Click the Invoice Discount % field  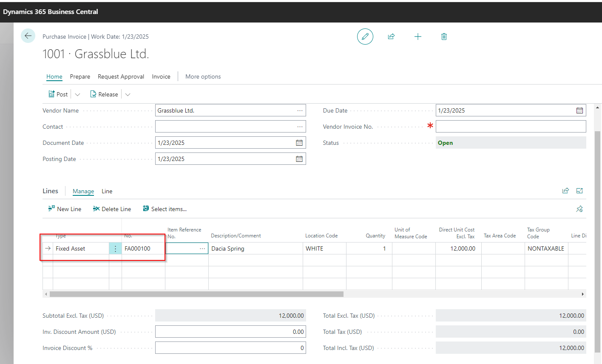(x=230, y=348)
